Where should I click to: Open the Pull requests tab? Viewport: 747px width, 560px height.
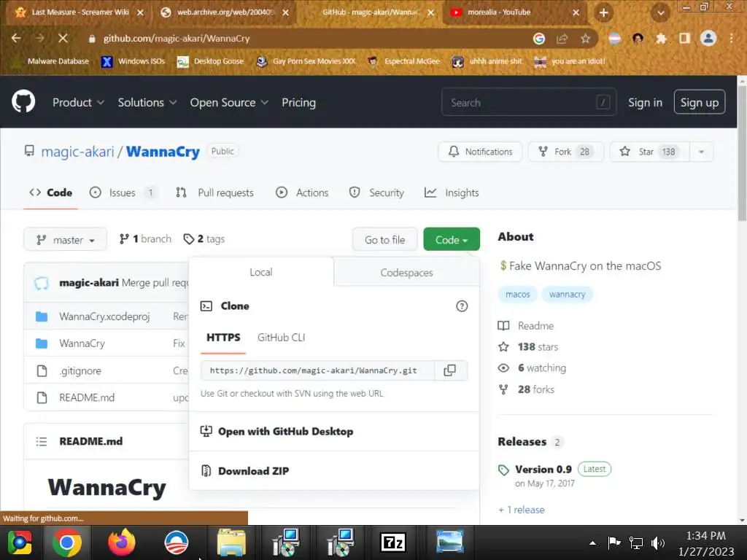pyautogui.click(x=215, y=192)
